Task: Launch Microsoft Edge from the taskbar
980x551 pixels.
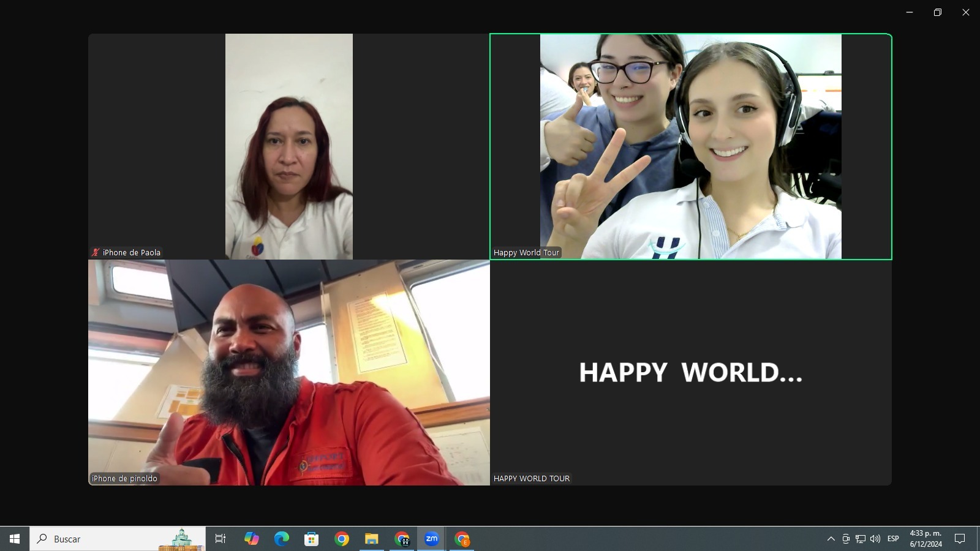Action: (281, 539)
